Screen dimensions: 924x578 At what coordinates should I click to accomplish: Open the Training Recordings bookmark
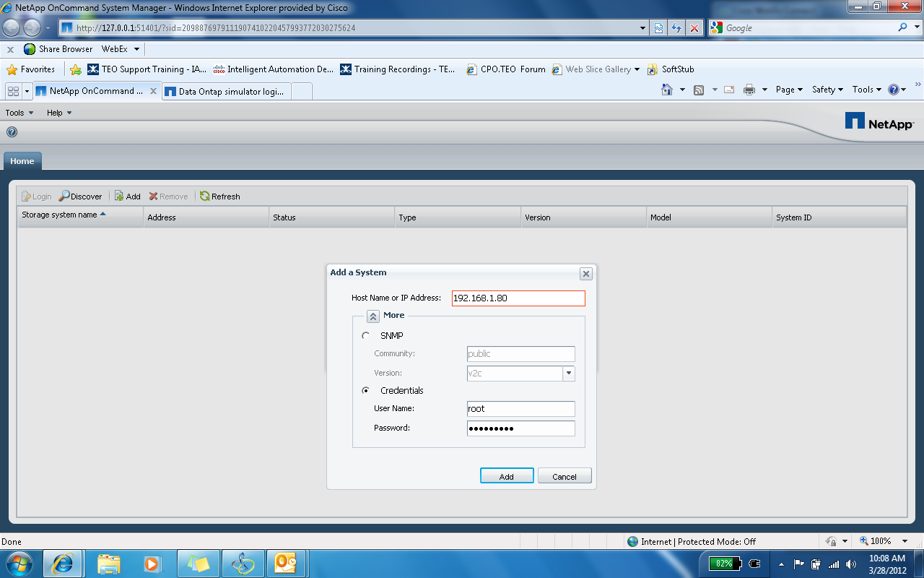pos(397,69)
